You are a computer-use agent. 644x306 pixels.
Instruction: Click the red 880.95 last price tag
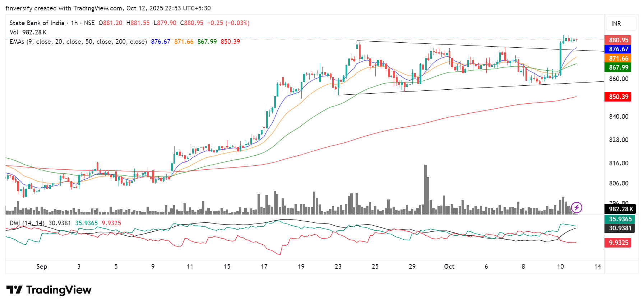(618, 40)
